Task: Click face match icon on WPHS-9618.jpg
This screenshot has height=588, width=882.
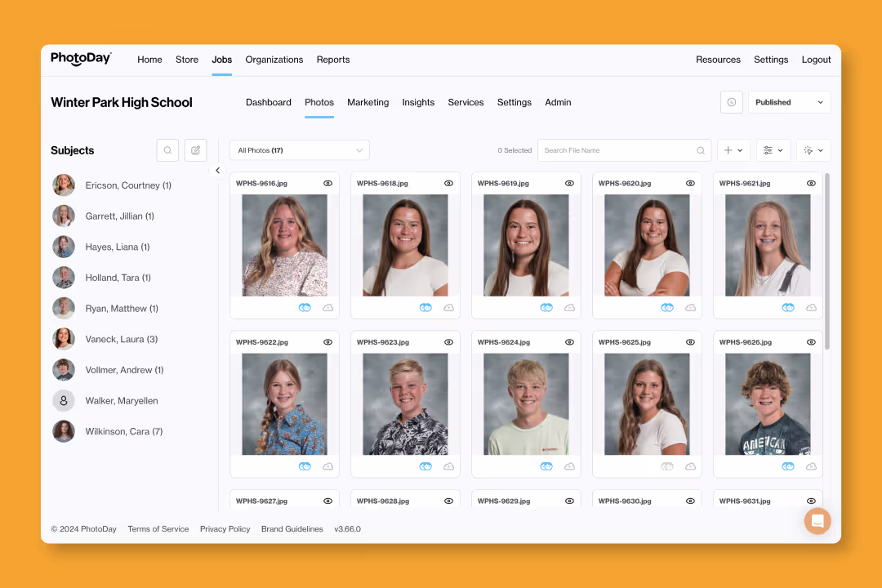Action: click(425, 307)
